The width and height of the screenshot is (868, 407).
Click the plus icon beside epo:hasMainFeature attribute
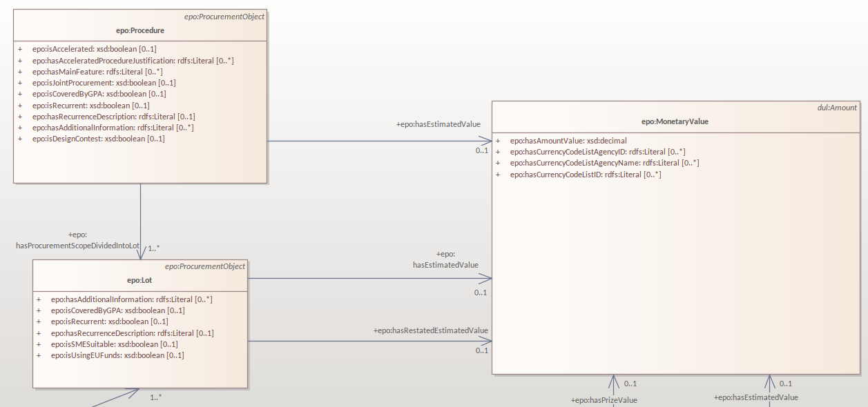[21, 71]
